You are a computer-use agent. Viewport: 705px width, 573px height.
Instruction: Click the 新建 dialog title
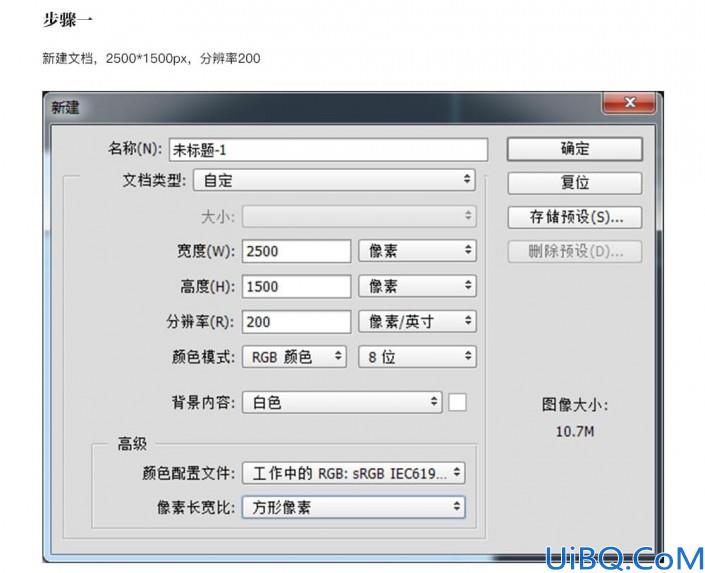click(65, 107)
